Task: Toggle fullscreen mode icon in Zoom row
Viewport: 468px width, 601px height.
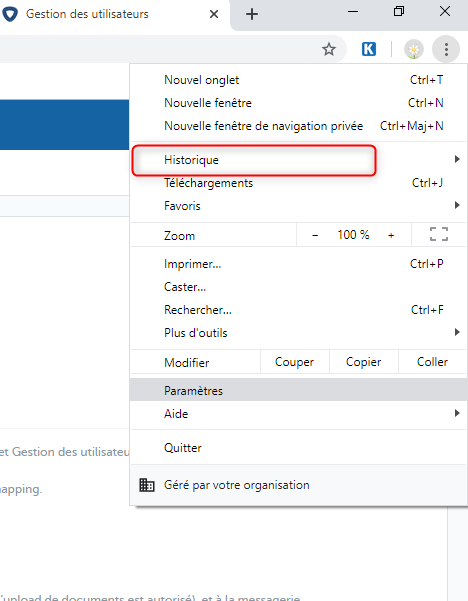Action: (x=439, y=234)
